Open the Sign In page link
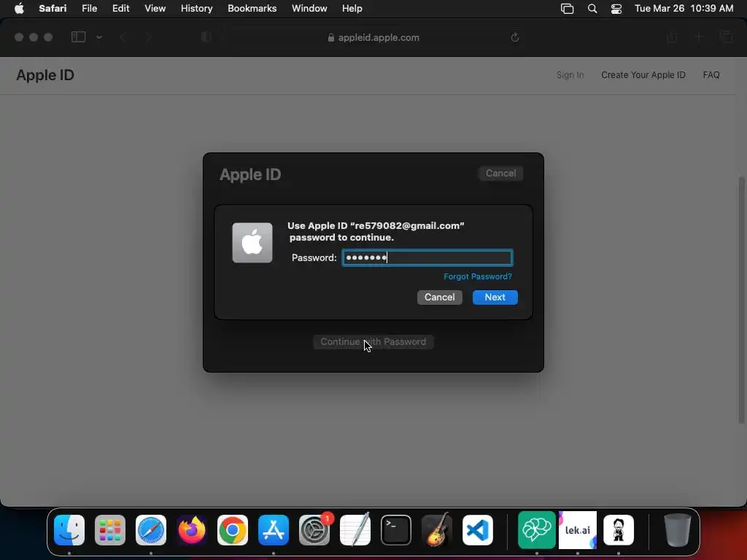 570,75
